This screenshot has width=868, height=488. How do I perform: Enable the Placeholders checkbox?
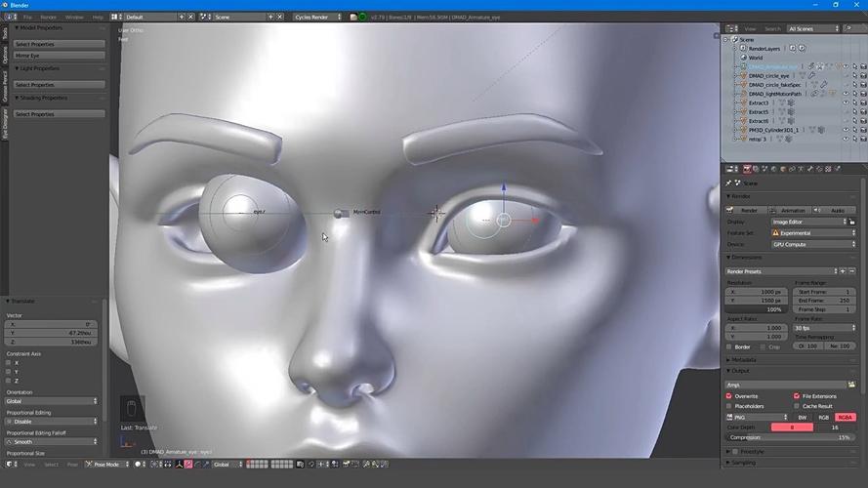(x=729, y=406)
